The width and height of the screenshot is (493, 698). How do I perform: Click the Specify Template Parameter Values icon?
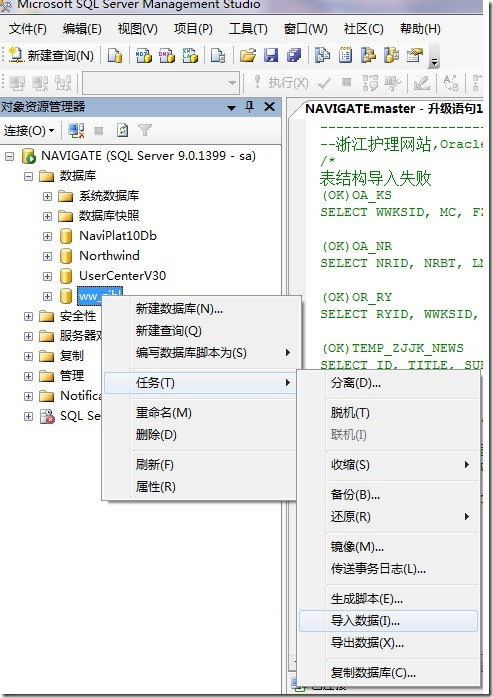pyautogui.click(x=451, y=83)
